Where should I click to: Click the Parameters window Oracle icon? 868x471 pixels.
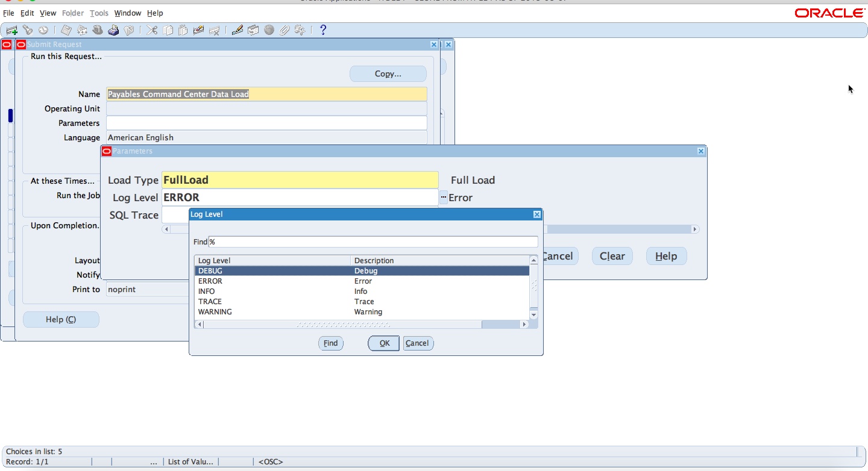(x=107, y=151)
